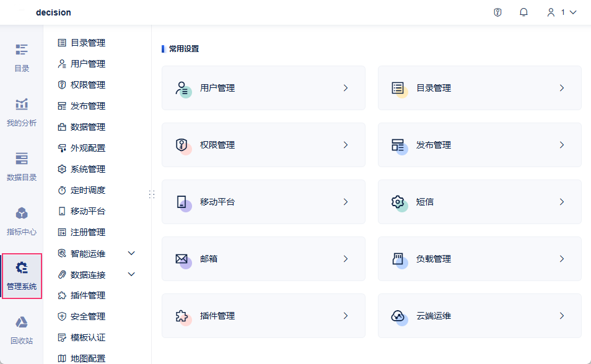Select 目录 in left navigation

click(x=22, y=58)
